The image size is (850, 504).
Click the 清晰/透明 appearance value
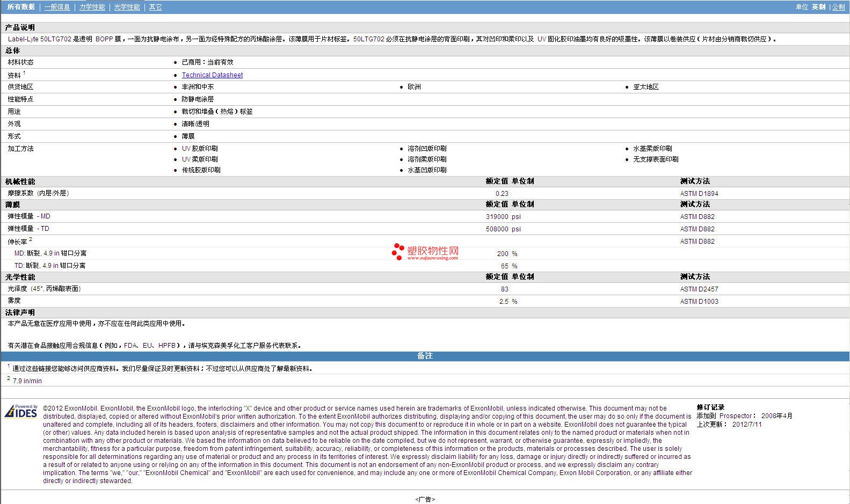coord(195,124)
